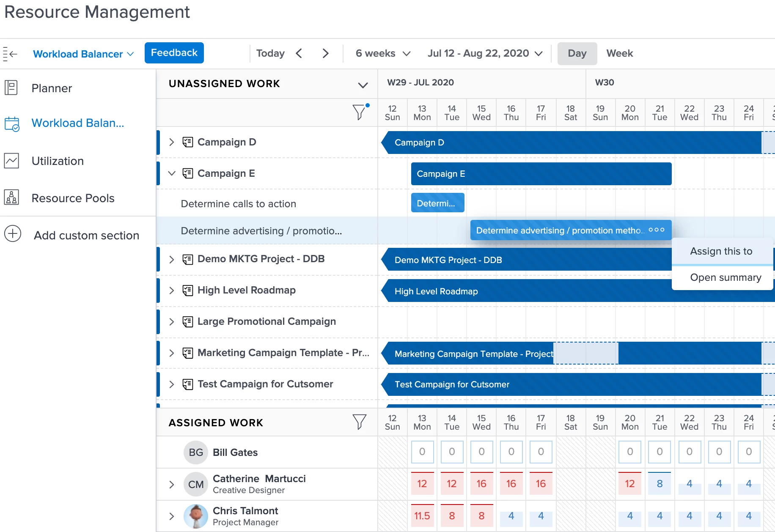Image resolution: width=775 pixels, height=532 pixels.
Task: Click Chris Talmont's 11.5 hours cell
Action: click(x=422, y=516)
